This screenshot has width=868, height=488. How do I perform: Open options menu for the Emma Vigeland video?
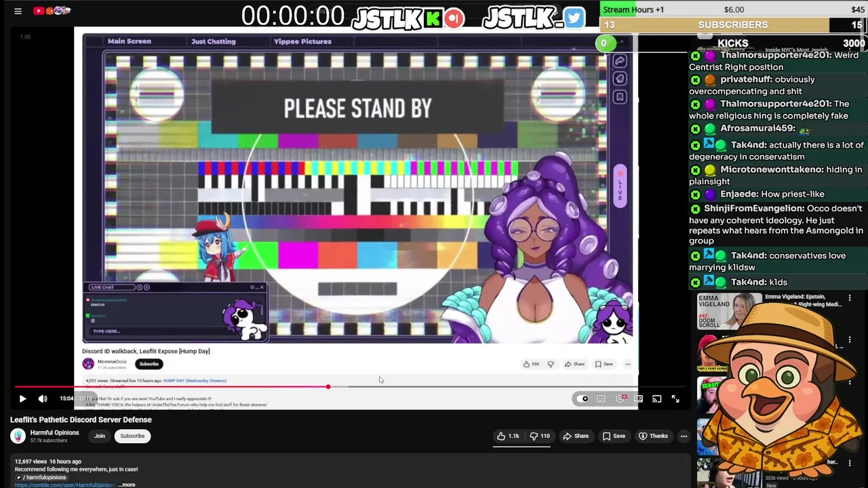click(x=850, y=298)
